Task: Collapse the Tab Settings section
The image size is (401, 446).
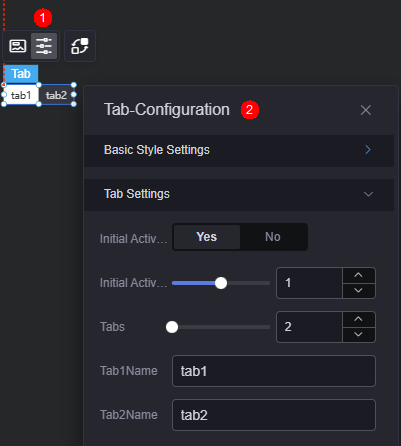Action: 239,194
